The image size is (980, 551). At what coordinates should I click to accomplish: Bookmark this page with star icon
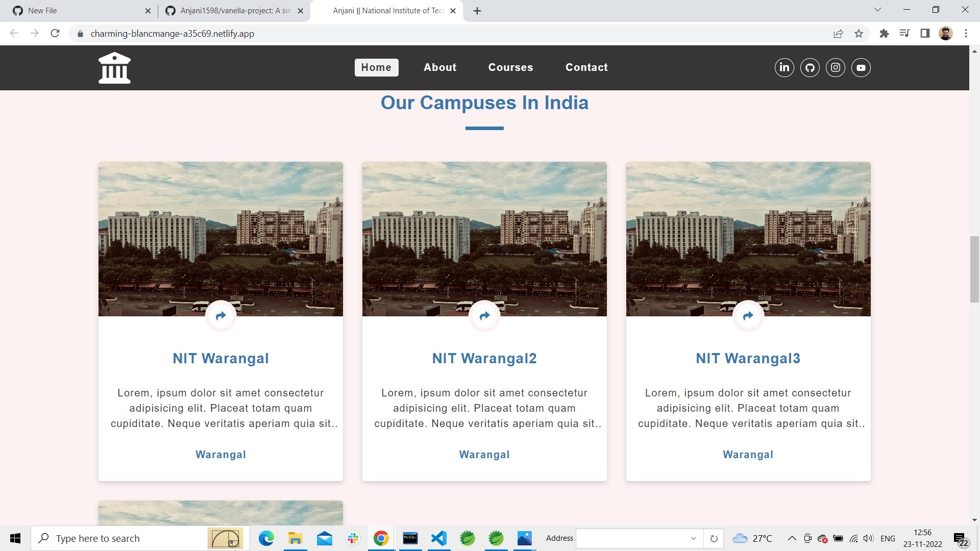(859, 34)
